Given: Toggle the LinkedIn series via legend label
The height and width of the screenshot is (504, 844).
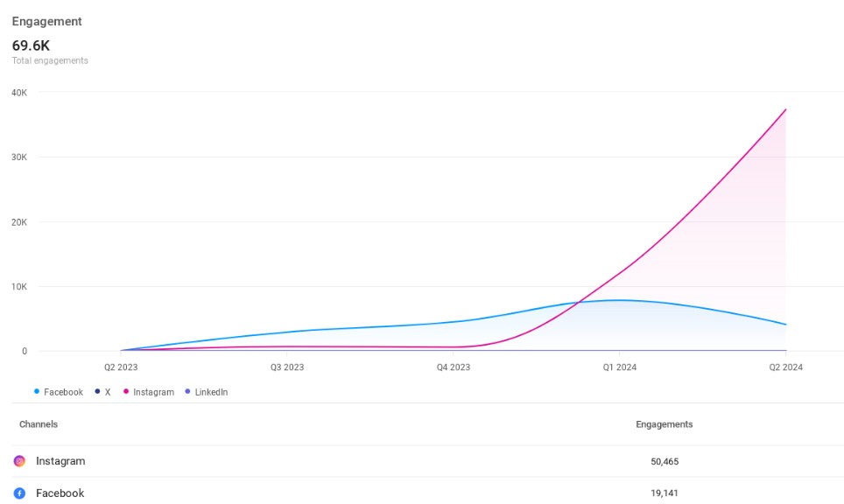Looking at the screenshot, I should (x=211, y=393).
